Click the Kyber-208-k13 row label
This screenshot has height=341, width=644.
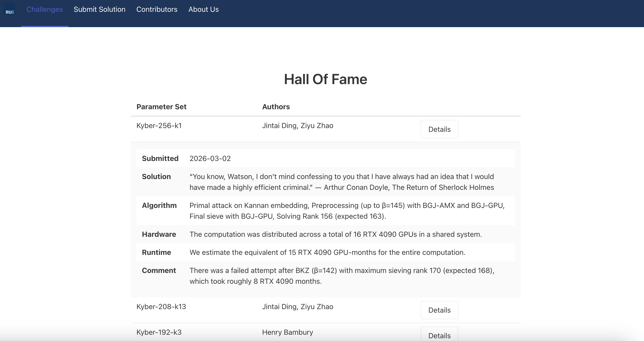point(161,307)
